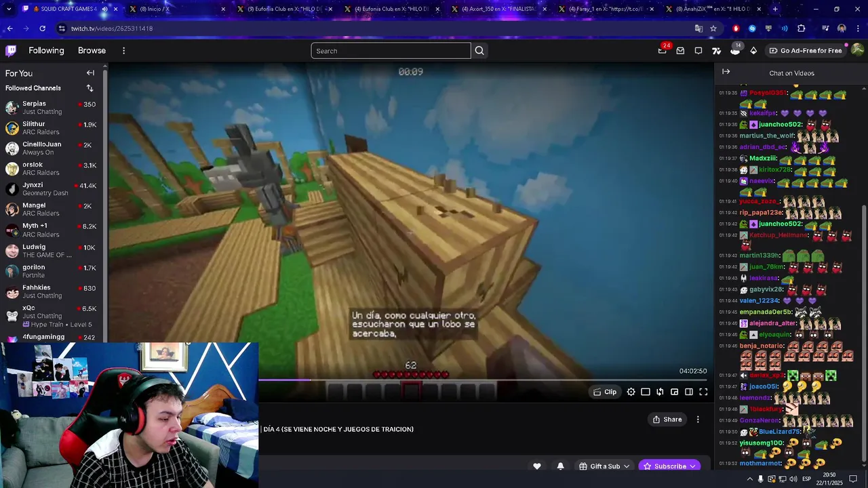Open Fahhkies channel in sidebar
The width and height of the screenshot is (868, 488).
click(x=51, y=291)
